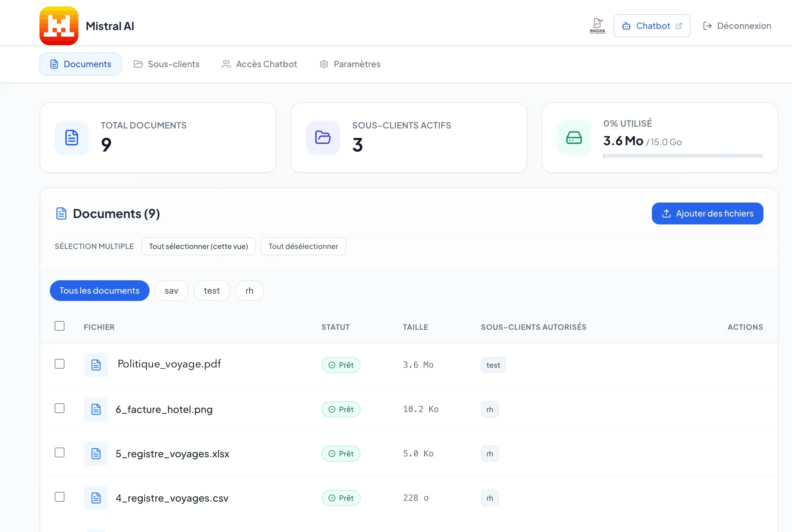The image size is (792, 532).
Task: Click the FICHIER column header
Action: click(99, 327)
